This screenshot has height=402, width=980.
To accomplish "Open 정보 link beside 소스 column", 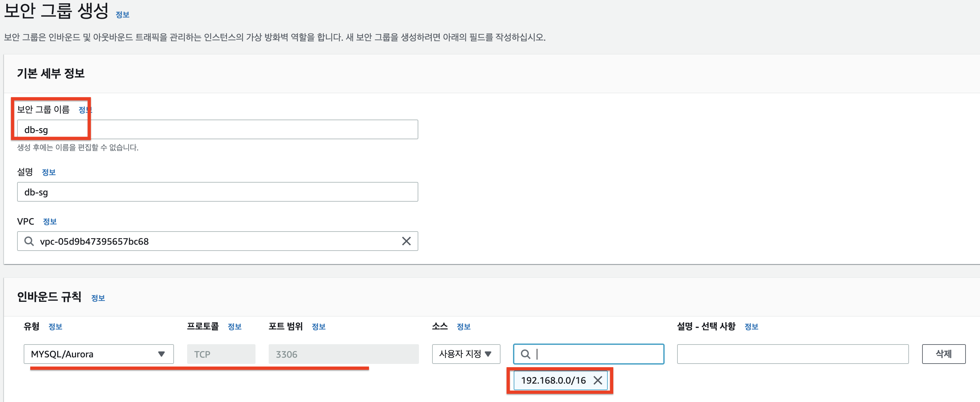I will 463,326.
